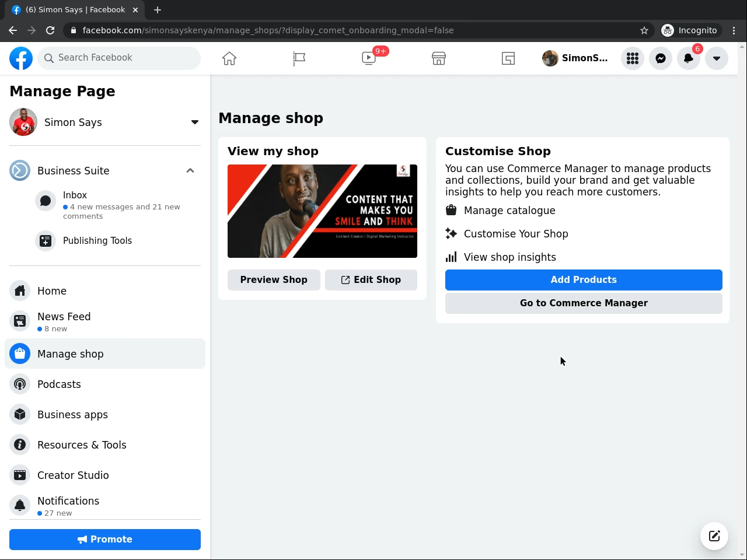Screen dimensions: 747x560
Task: Open Customise Your Shop
Action: (x=507, y=234)
